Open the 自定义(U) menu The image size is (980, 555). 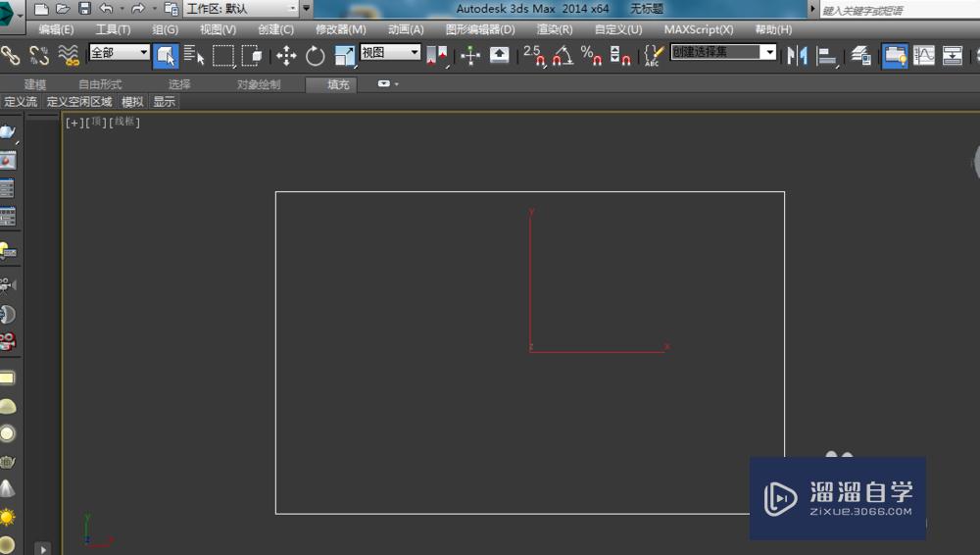point(618,29)
